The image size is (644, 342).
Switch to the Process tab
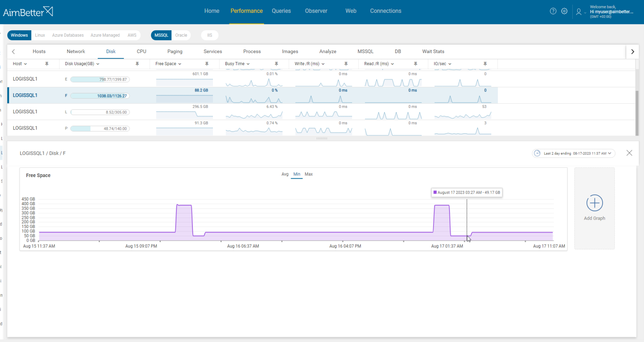point(252,52)
